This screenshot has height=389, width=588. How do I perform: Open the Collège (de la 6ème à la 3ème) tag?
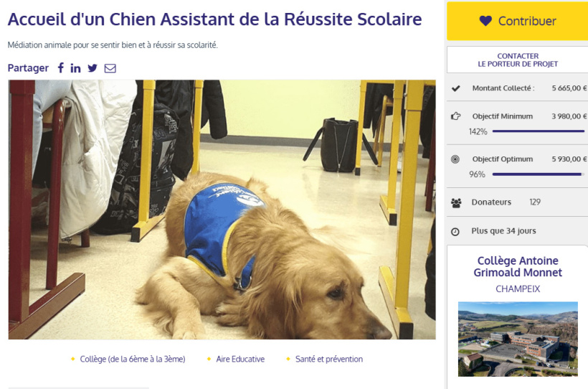[133, 359]
